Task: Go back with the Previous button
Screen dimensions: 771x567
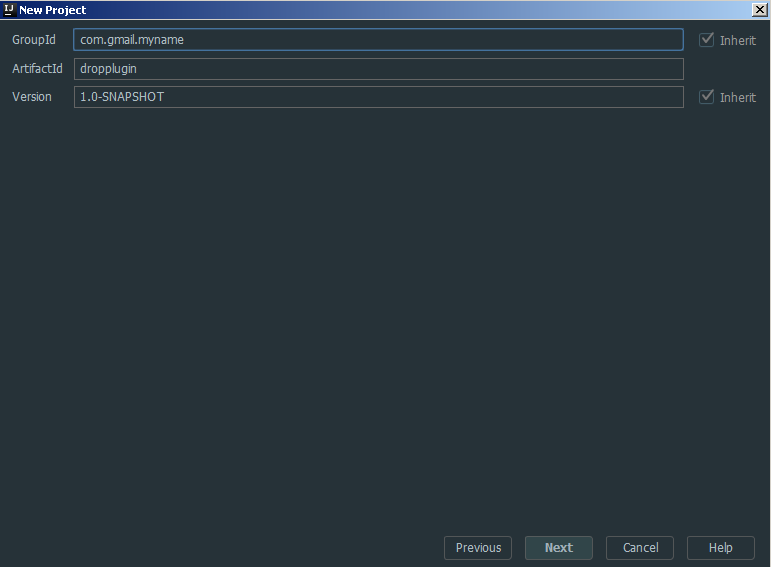Action: [x=478, y=548]
